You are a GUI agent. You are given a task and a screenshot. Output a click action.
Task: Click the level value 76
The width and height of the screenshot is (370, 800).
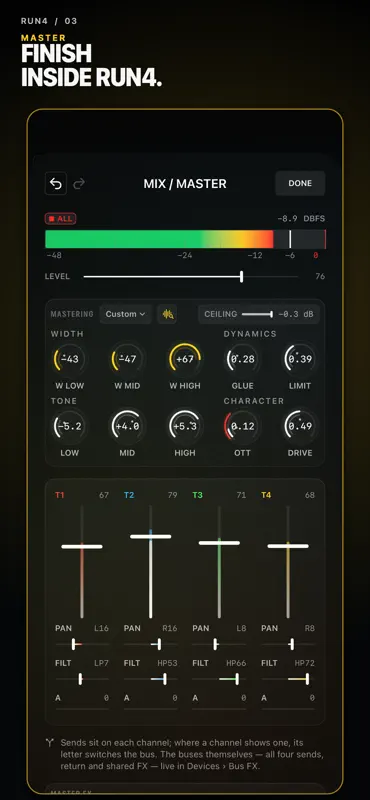click(320, 277)
